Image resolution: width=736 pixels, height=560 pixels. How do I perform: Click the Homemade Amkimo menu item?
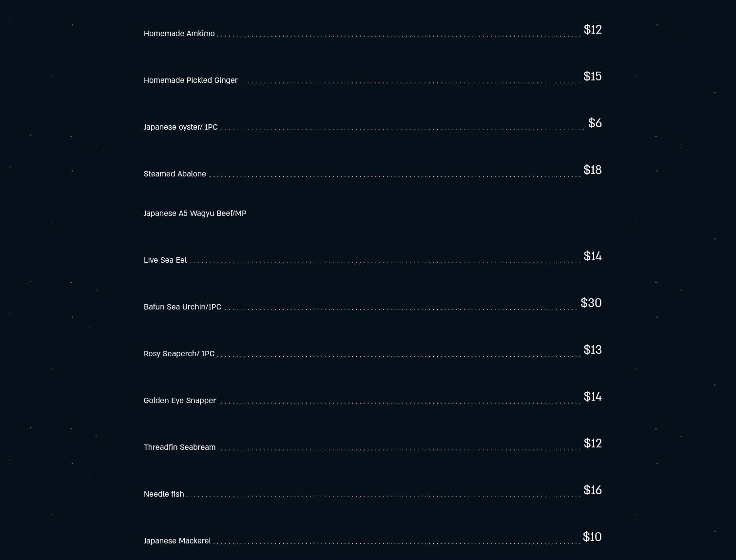pyautogui.click(x=179, y=34)
